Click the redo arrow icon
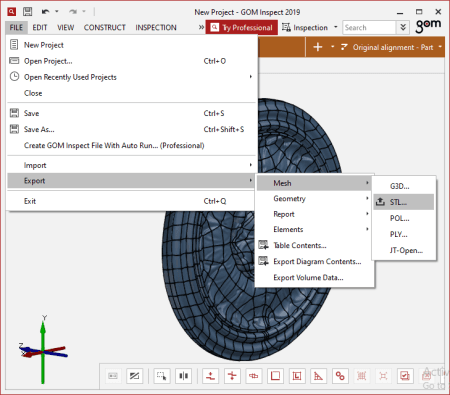 click(x=73, y=12)
